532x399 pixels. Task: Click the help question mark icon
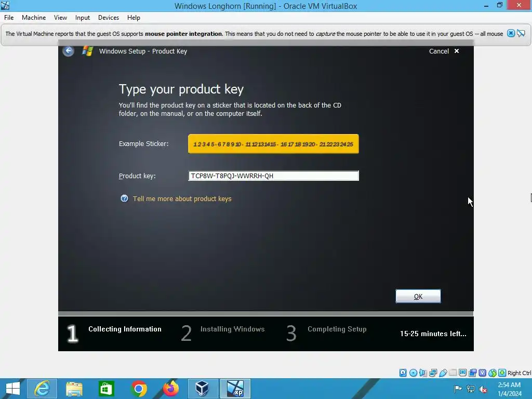[124, 198]
